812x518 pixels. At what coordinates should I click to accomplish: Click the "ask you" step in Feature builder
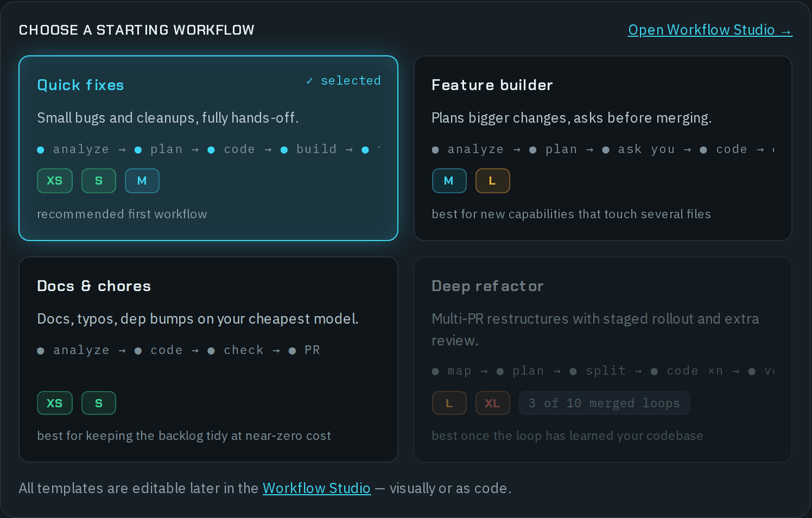pos(639,150)
